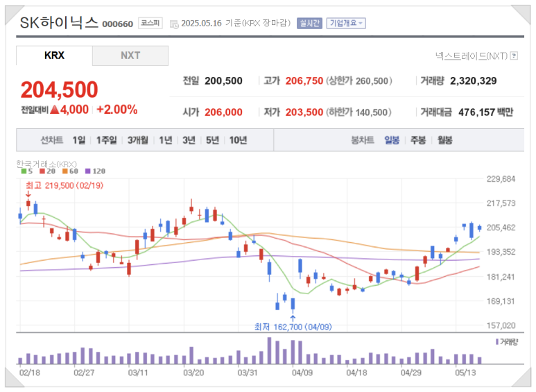Click the stock code 000660
The image size is (536, 392).
point(118,24)
